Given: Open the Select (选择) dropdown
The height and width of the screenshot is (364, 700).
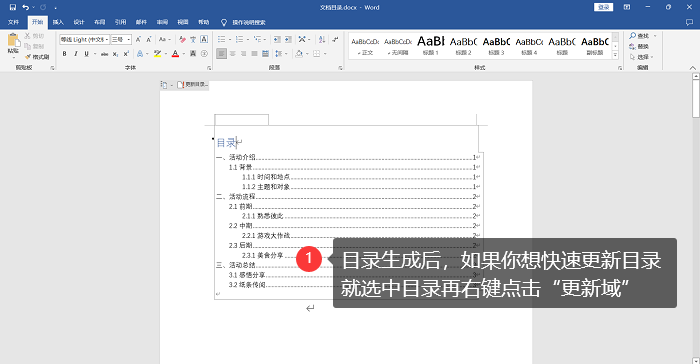Looking at the screenshot, I should click(x=642, y=57).
